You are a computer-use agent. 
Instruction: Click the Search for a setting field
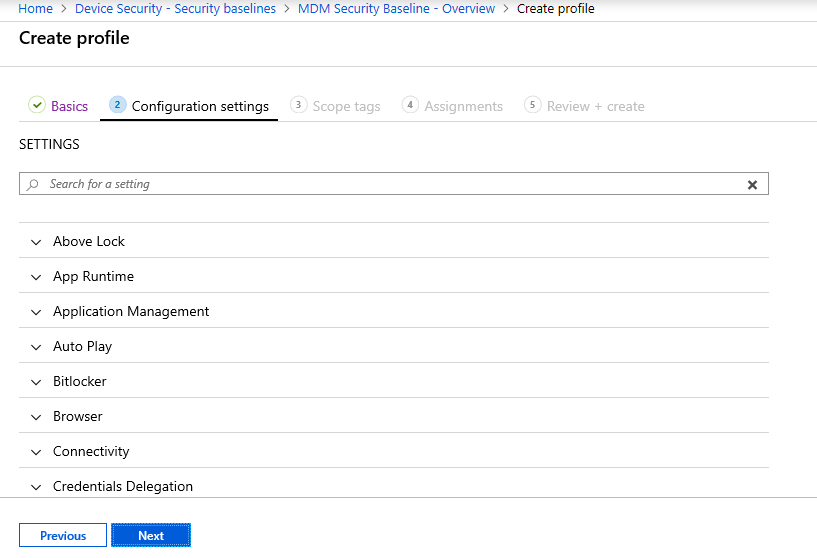[x=390, y=185]
